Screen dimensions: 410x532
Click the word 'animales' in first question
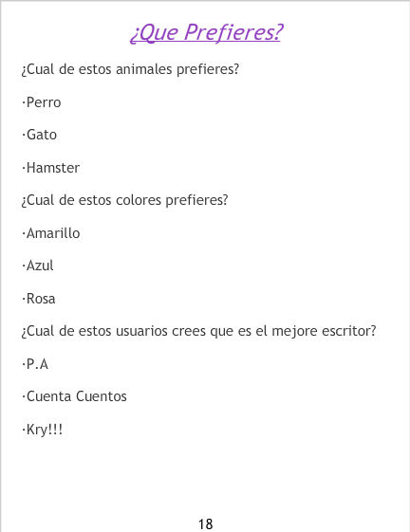[x=144, y=69]
